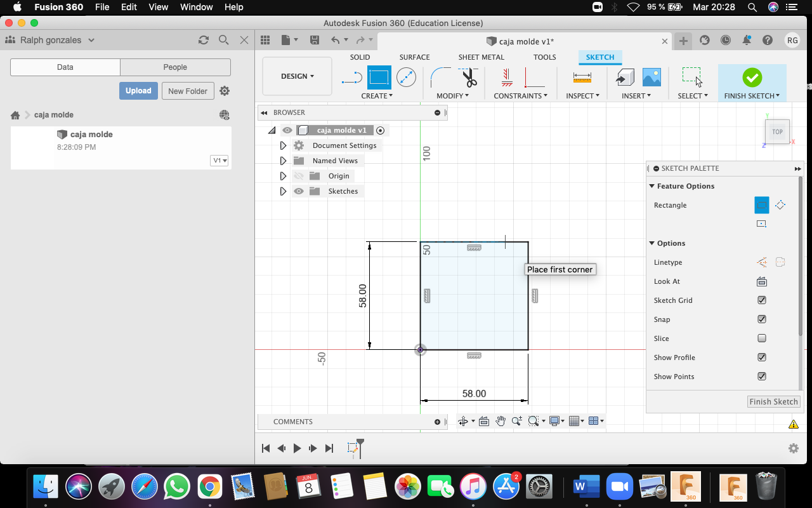Uncheck the Show Points checkbox
This screenshot has height=508, width=812.
pyautogui.click(x=762, y=377)
